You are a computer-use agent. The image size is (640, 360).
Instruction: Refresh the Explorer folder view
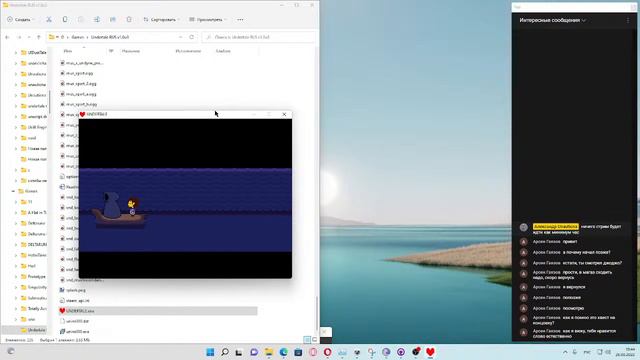pos(191,37)
